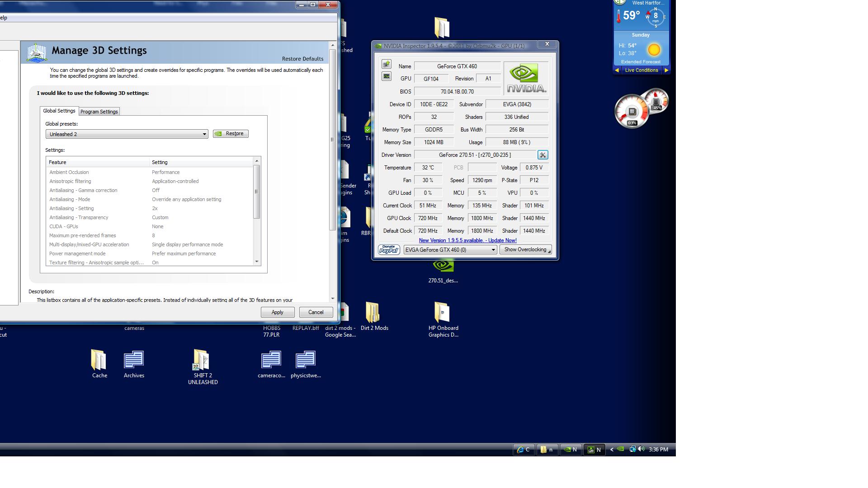Select the Ambient Occlusion setting row

click(150, 172)
